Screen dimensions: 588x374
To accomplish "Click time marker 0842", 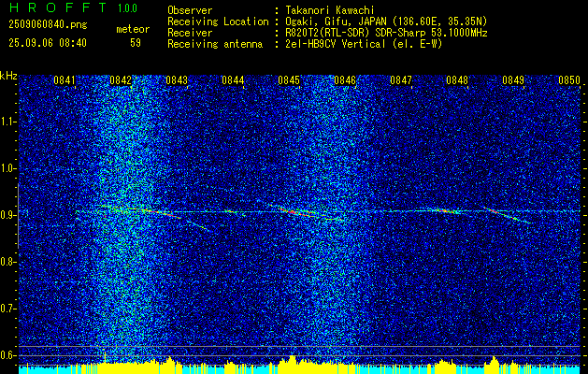I will 121,80.
